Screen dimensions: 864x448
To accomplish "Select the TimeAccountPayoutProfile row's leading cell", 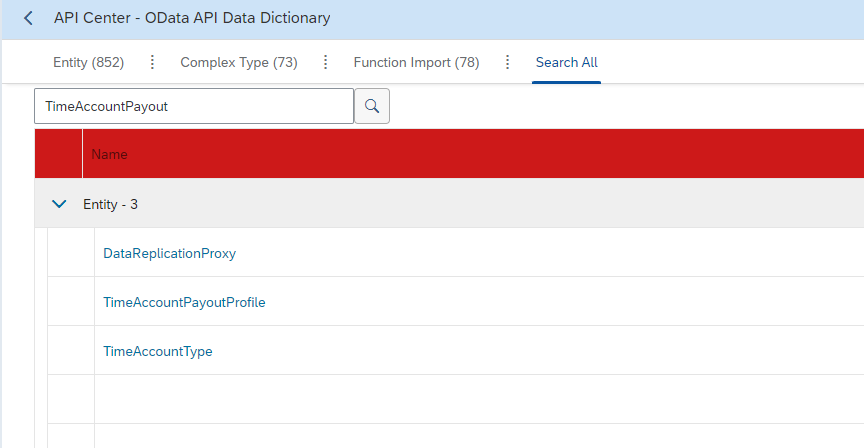I will 71,301.
